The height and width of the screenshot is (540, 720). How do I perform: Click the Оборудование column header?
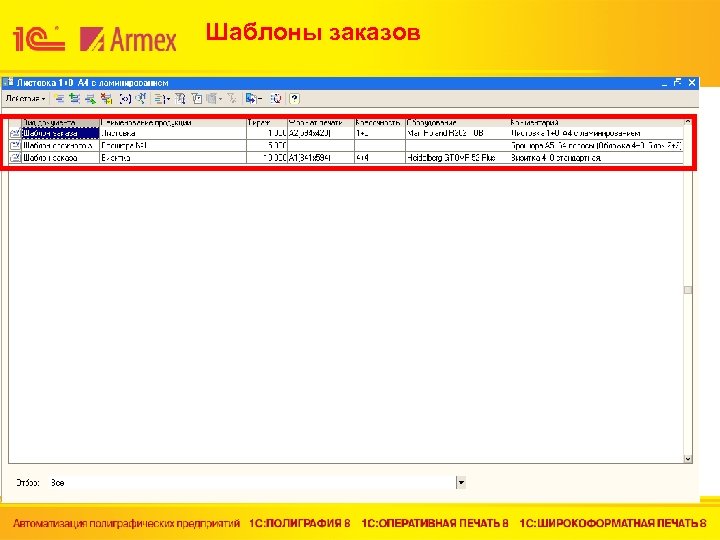[457, 123]
